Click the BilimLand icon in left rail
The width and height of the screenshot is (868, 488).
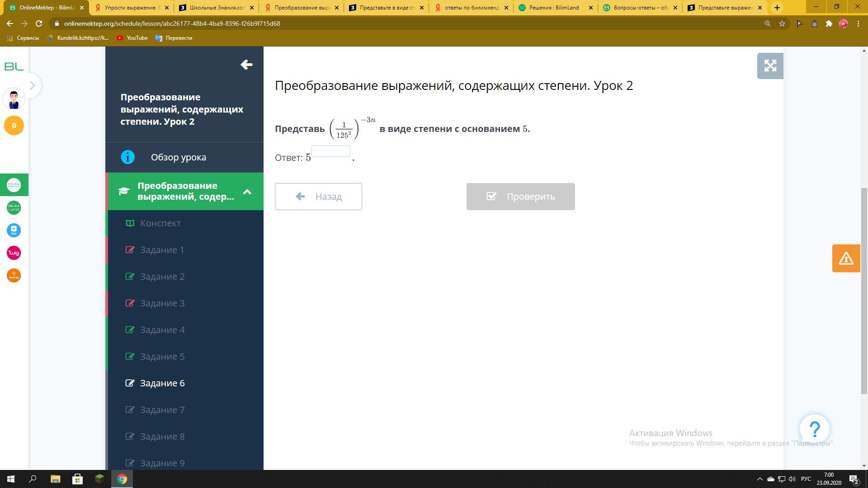click(x=14, y=208)
